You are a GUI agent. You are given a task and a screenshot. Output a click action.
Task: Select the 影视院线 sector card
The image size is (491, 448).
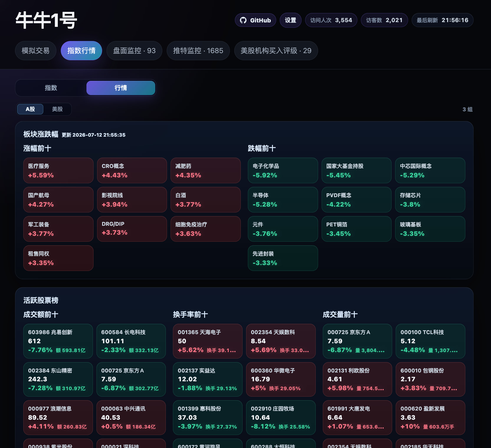(x=132, y=200)
